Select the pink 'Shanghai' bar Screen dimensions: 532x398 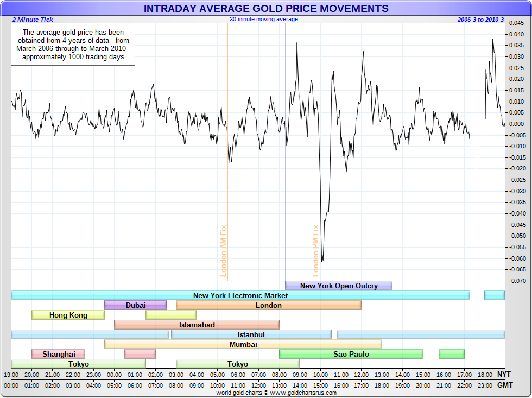coord(59,354)
